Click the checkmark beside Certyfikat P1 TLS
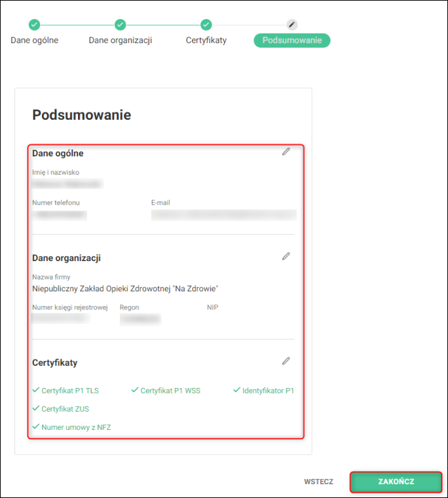448x498 pixels. 36,390
